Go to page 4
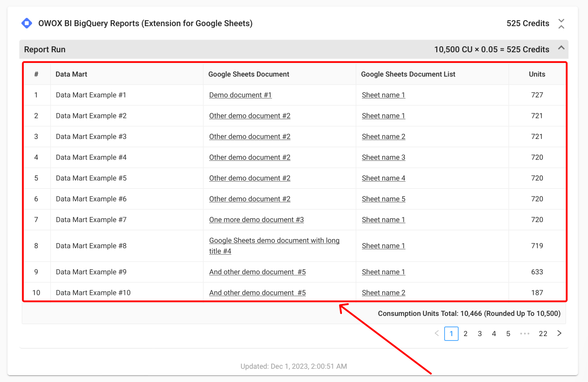The width and height of the screenshot is (588, 382). 494,334
